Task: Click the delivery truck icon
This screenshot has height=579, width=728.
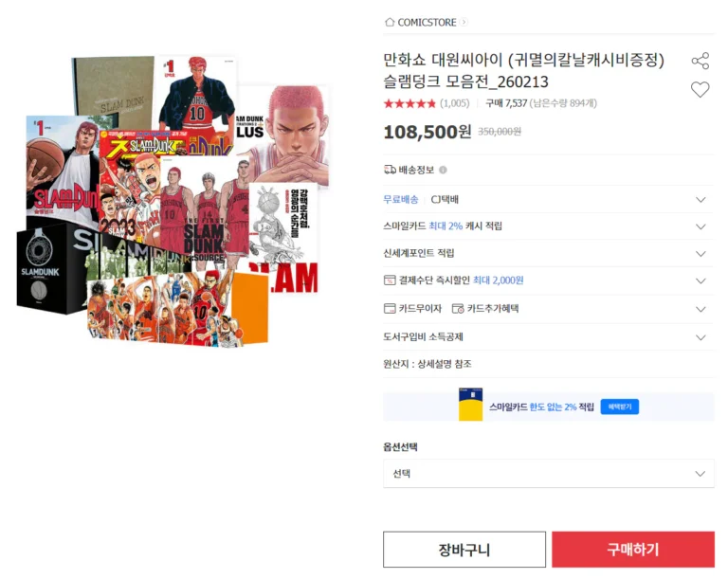Action: click(390, 170)
